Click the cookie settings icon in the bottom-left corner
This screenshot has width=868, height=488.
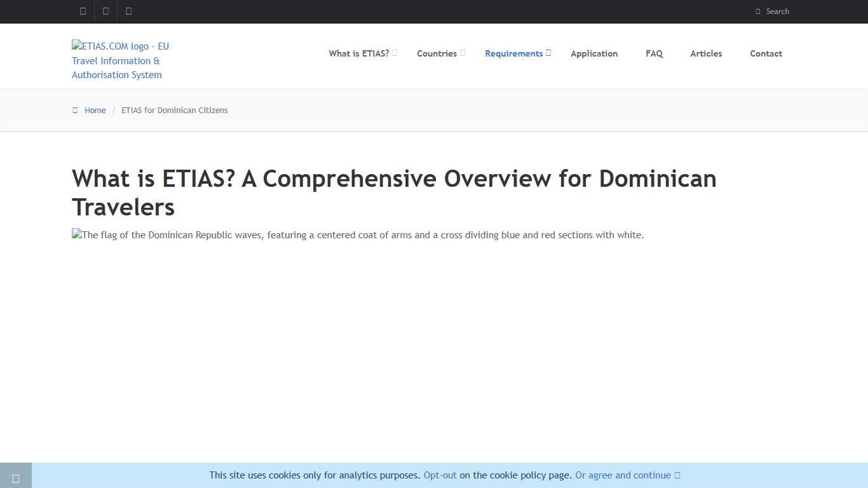click(16, 478)
